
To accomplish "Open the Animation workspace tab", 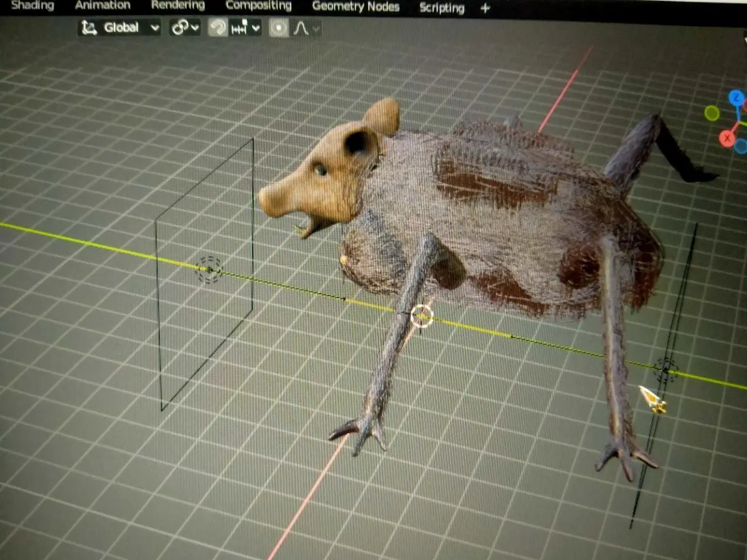I will [103, 6].
